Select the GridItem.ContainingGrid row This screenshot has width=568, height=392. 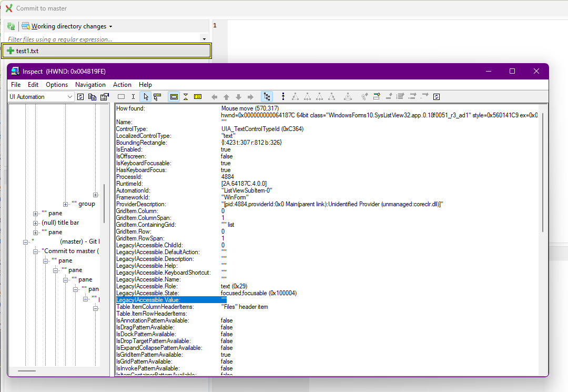[x=175, y=225]
